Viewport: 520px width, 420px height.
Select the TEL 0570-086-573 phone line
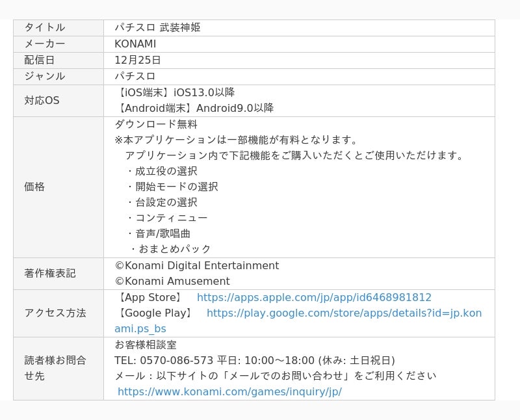pyautogui.click(x=254, y=360)
